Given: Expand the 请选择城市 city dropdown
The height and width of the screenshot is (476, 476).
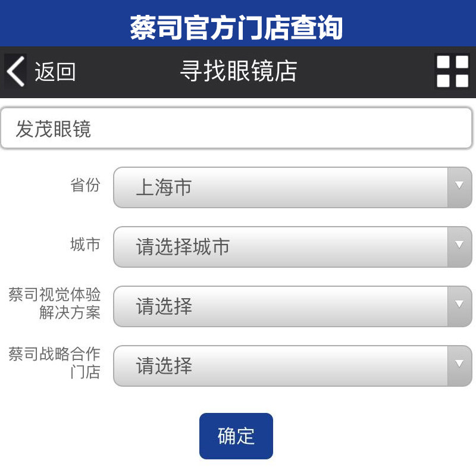Looking at the screenshot, I should coord(280,247).
